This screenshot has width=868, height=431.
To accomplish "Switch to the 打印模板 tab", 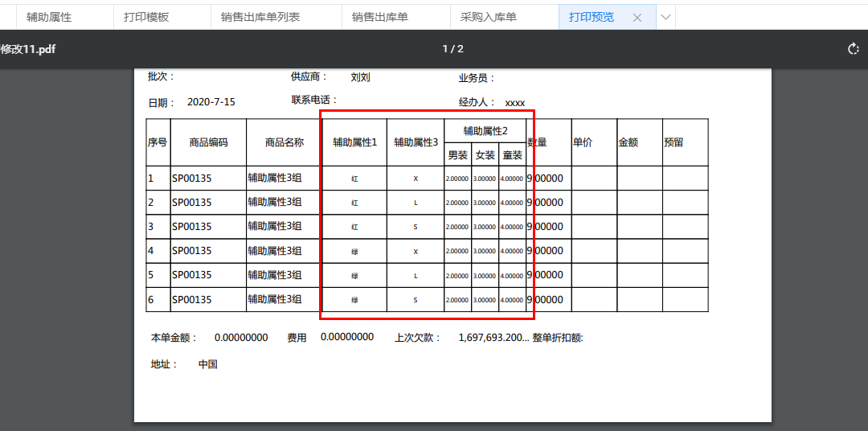I will [x=146, y=17].
